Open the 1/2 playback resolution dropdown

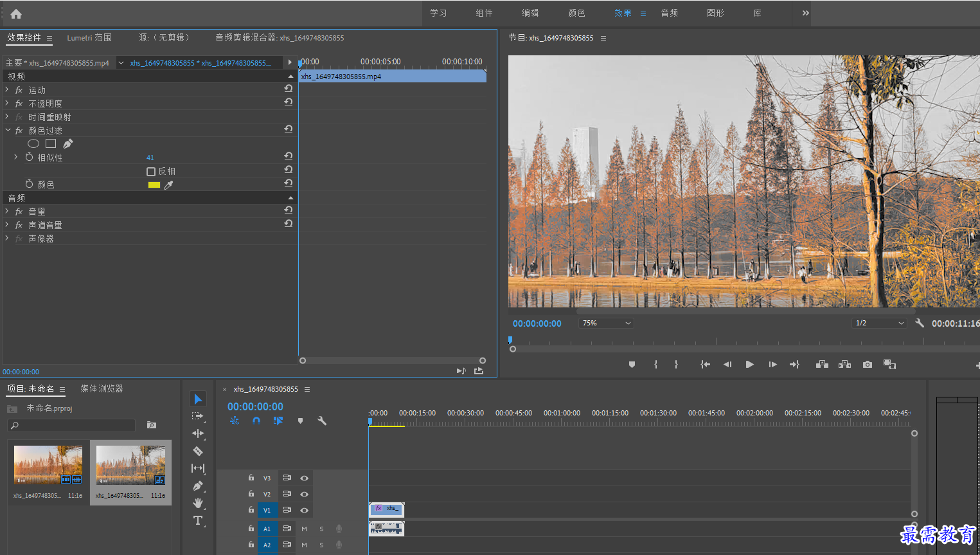tap(879, 323)
